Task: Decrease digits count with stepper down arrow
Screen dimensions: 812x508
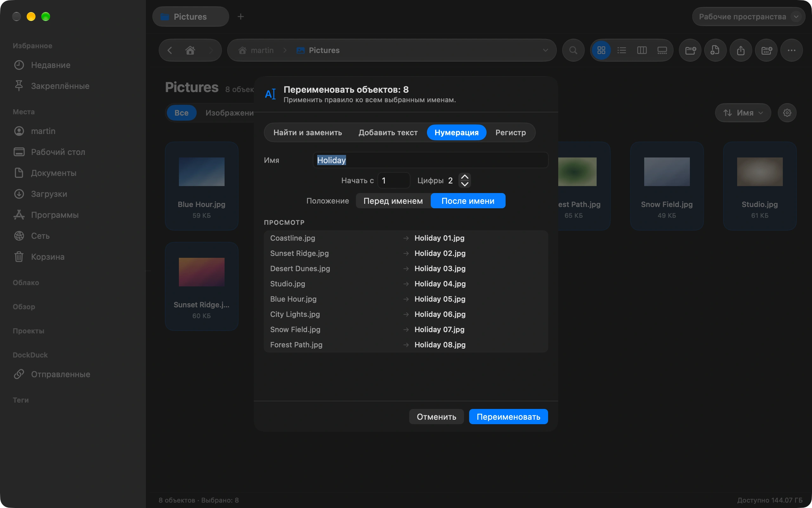Action: [465, 184]
